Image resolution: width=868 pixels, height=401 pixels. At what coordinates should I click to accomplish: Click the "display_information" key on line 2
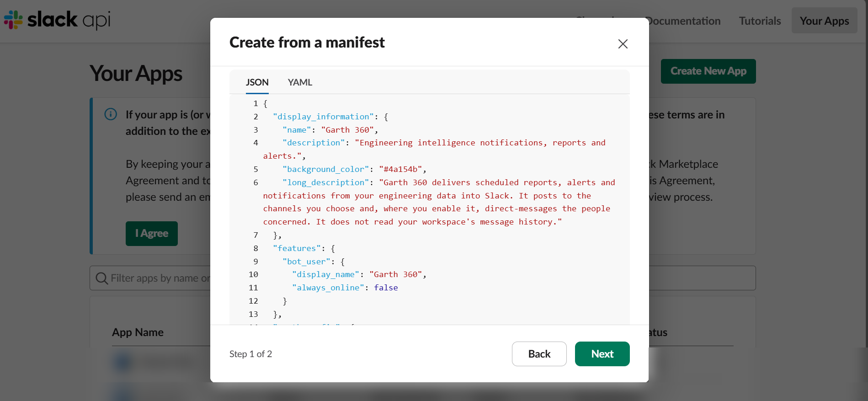click(323, 117)
